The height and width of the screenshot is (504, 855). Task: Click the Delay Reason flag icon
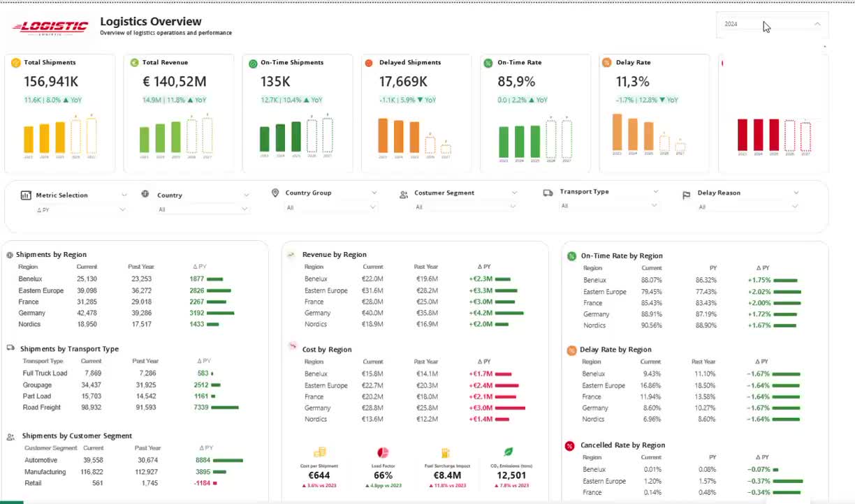click(686, 195)
